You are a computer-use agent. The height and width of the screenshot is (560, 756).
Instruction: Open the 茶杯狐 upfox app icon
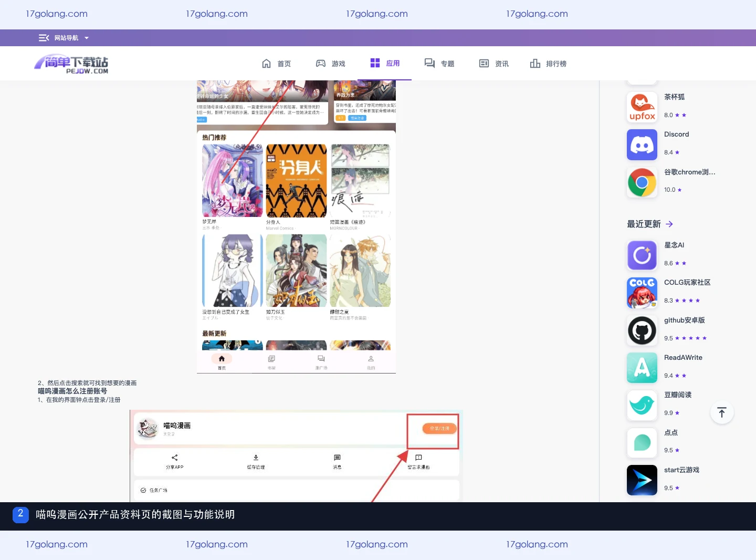tap(642, 107)
